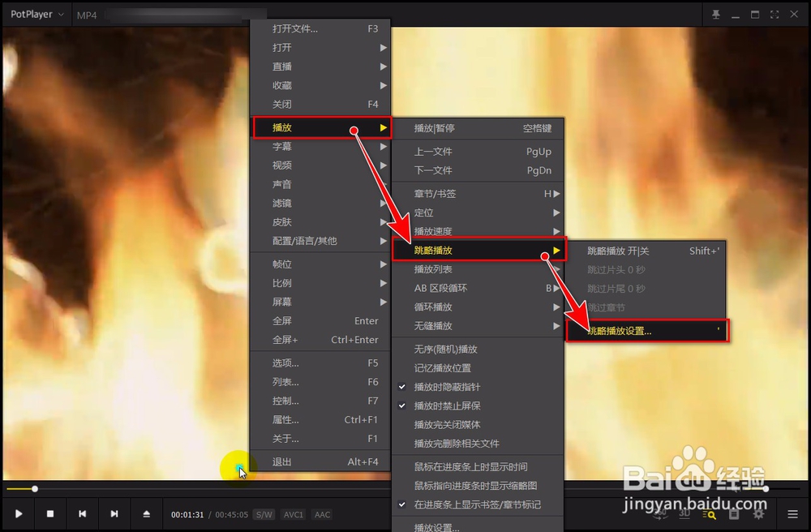811x532 pixels.
Task: Expand the 滤镜 submenu
Action: (x=320, y=204)
